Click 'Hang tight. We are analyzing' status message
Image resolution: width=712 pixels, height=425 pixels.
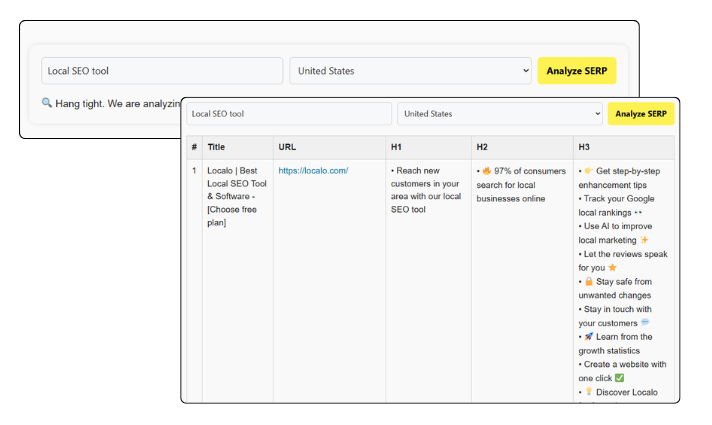118,104
